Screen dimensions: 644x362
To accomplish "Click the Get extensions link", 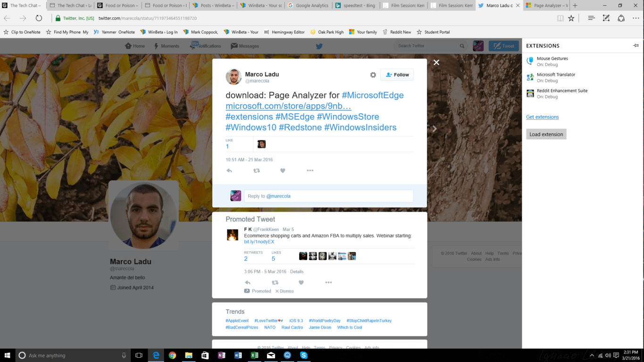I will pyautogui.click(x=542, y=117).
